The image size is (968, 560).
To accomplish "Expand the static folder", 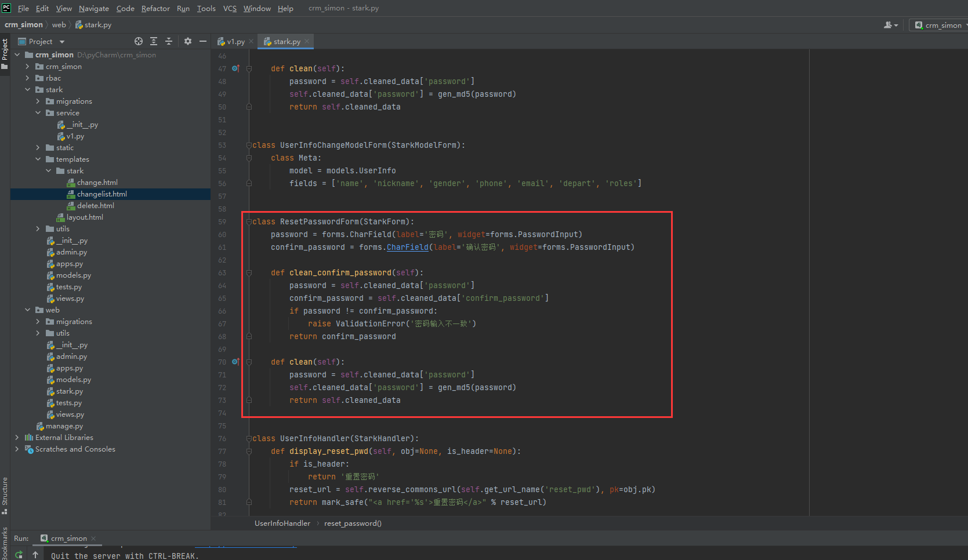I will coord(38,148).
